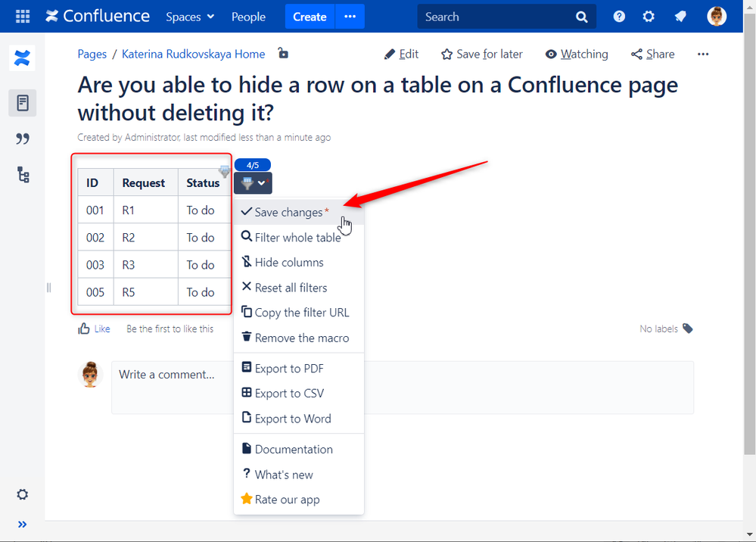Toggle Watching for this page
This screenshot has height=542, width=756.
(x=577, y=54)
